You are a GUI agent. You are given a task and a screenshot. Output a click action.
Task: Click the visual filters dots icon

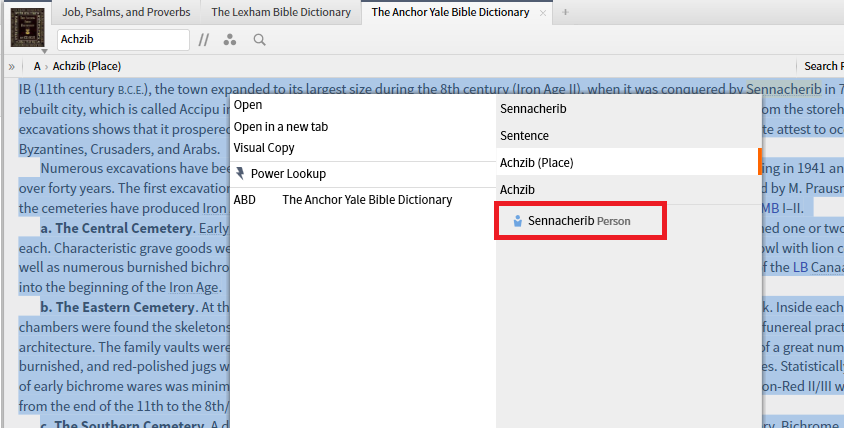230,40
